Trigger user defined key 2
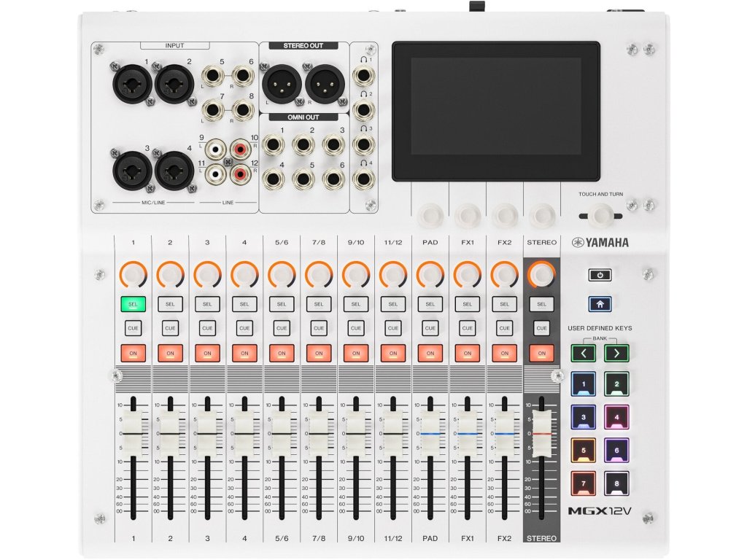The image size is (747, 560). coord(616,384)
